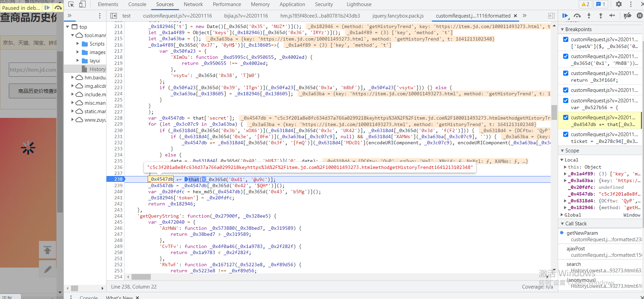Show more open file tabs
Image resolution: width=644 pixels, height=299 pixels.
pos(524,16)
